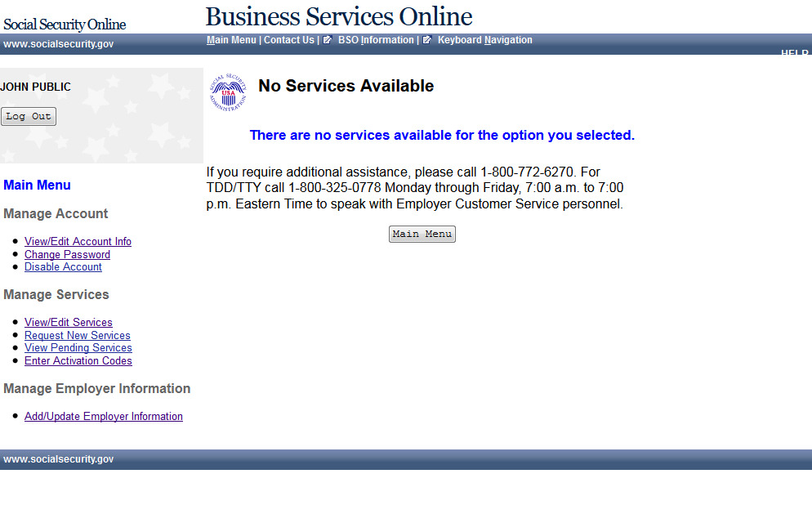Viewport: 812px width, 523px height.
Task: Click the Manage Account section heading
Action: pos(56,213)
